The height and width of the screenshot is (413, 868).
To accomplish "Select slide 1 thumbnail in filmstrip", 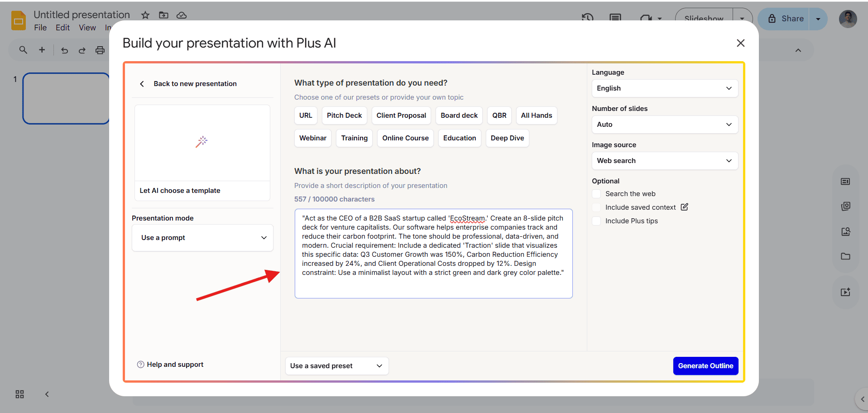I will pyautogui.click(x=66, y=98).
